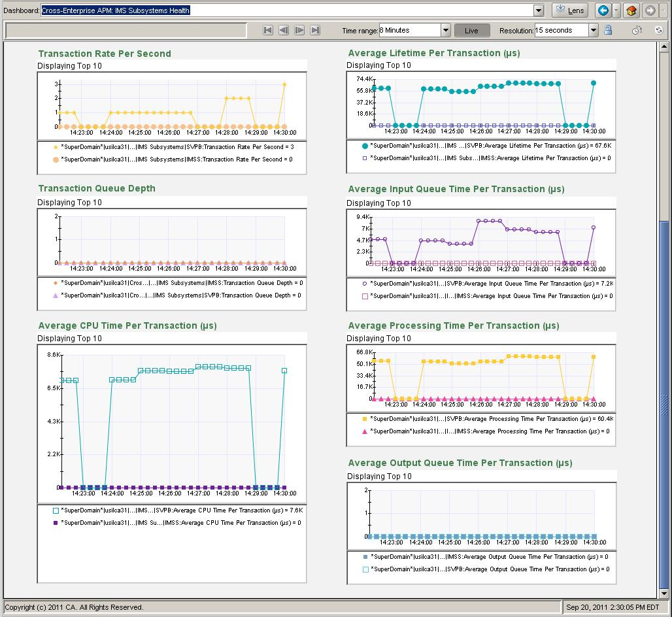Select SVPB Average CPU Time legend entry
Image resolution: width=672 pixels, height=617 pixels.
click(x=178, y=510)
